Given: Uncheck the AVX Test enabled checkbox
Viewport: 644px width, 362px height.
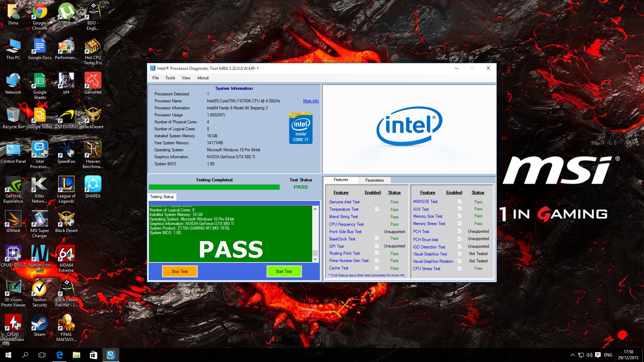Looking at the screenshot, I should tap(459, 209).
